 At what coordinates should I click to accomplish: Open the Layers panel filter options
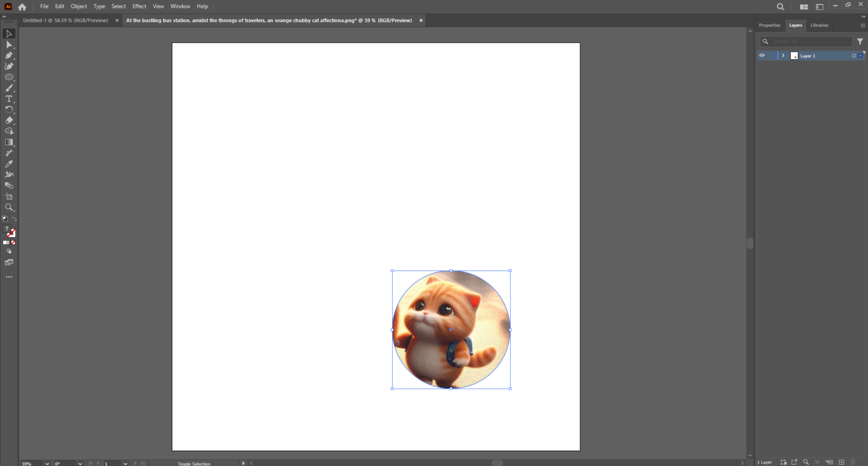[860, 41]
